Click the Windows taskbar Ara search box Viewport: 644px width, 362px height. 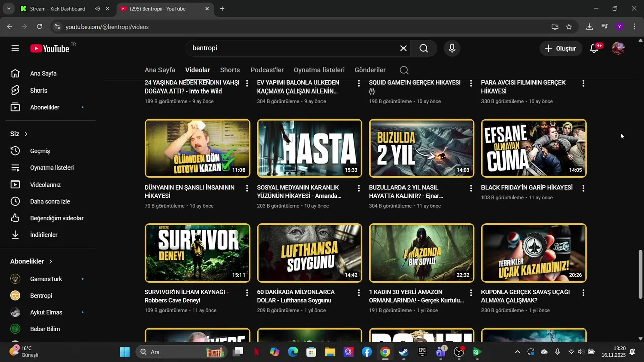point(181,352)
